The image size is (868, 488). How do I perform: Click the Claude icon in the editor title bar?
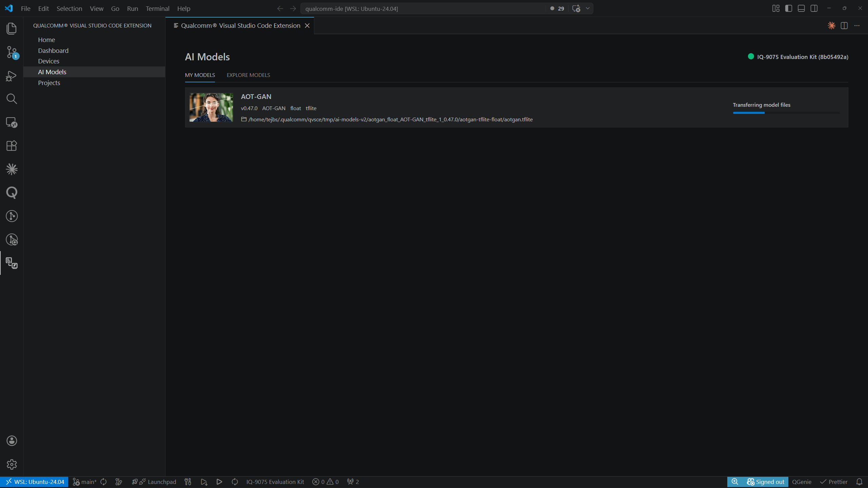pyautogui.click(x=831, y=25)
